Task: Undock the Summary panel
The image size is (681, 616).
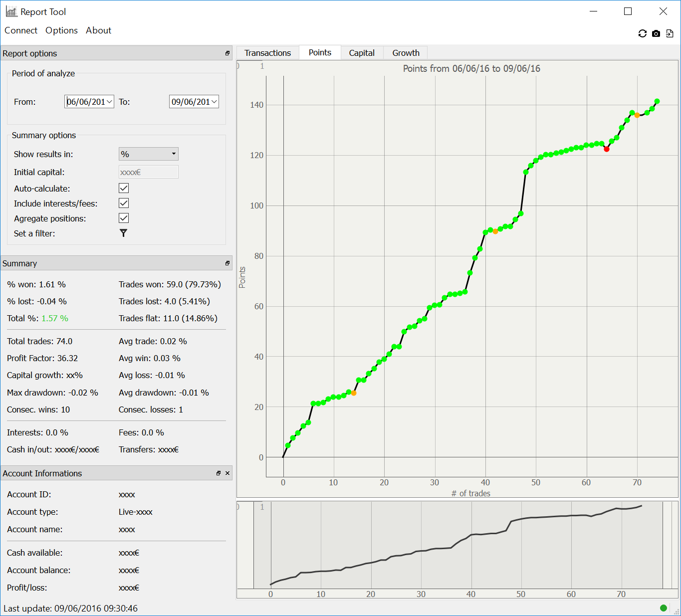Action: (227, 263)
